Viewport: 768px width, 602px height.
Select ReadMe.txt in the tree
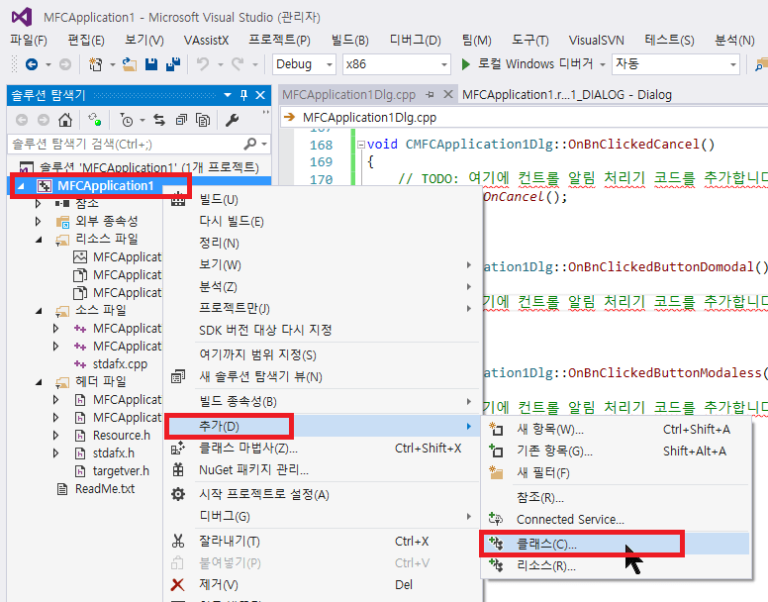(x=105, y=489)
